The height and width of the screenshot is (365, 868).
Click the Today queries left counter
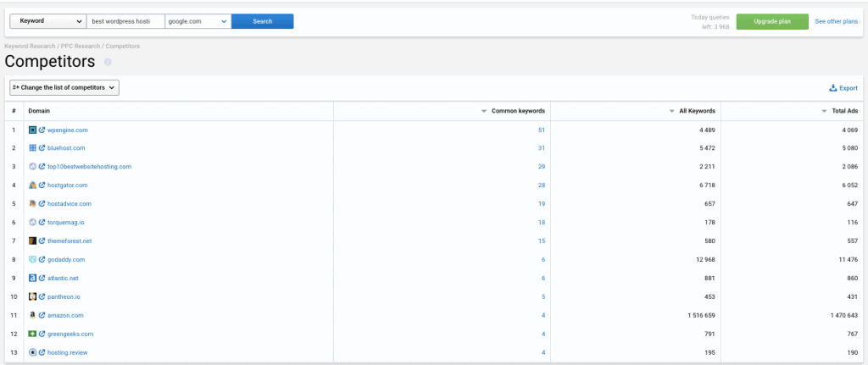(x=710, y=21)
